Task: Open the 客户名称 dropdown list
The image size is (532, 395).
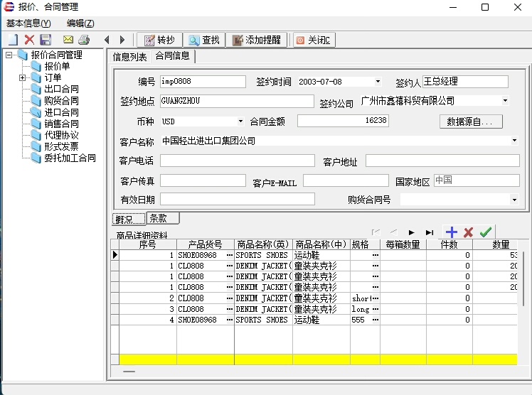Action: 514,141
